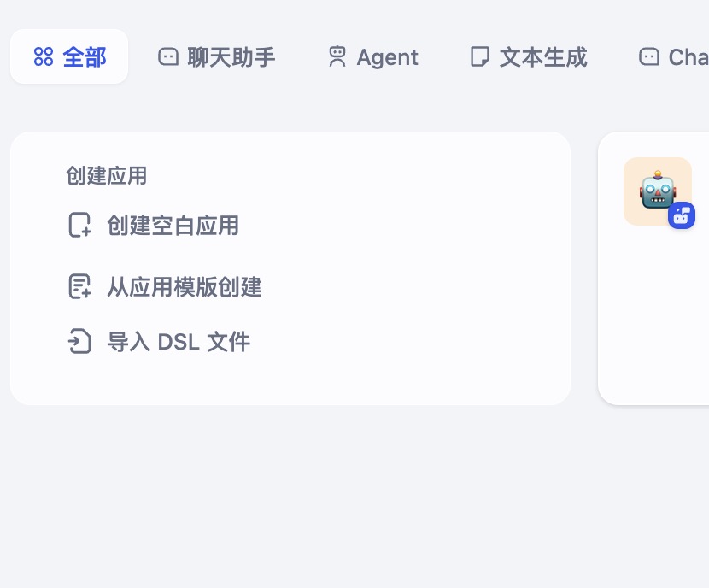
Task: Choose 创建空白应用 text option
Action: [173, 226]
